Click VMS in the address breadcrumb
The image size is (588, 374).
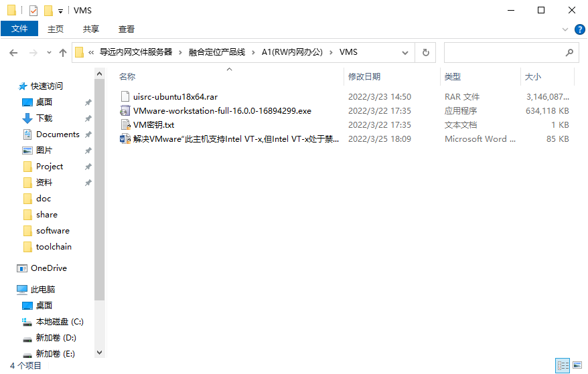[348, 52]
